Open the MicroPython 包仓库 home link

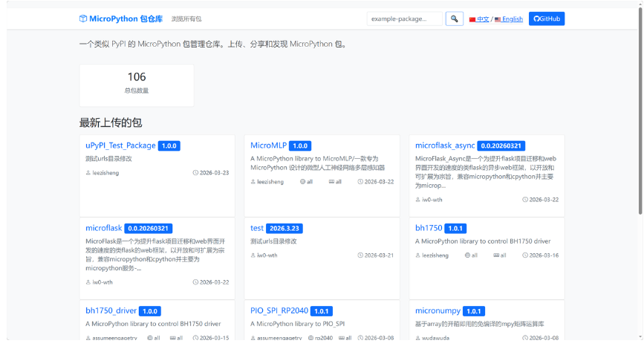pyautogui.click(x=121, y=19)
